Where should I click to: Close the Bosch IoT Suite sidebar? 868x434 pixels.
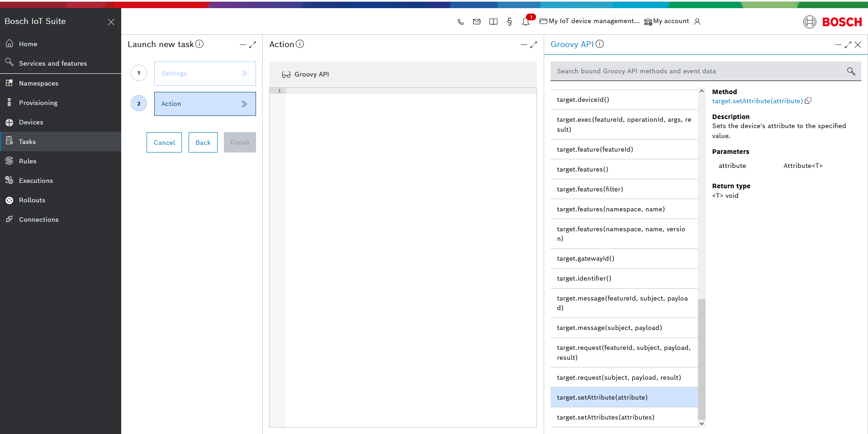[111, 22]
